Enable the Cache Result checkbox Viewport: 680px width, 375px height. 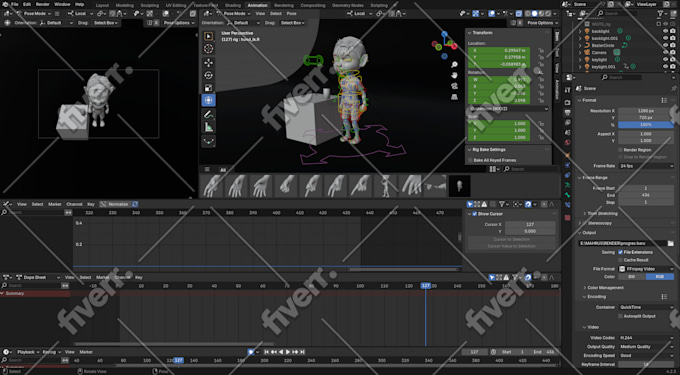(620, 260)
